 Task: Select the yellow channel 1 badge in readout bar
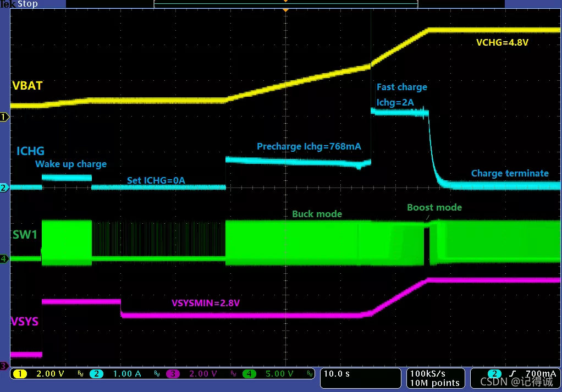coord(20,374)
